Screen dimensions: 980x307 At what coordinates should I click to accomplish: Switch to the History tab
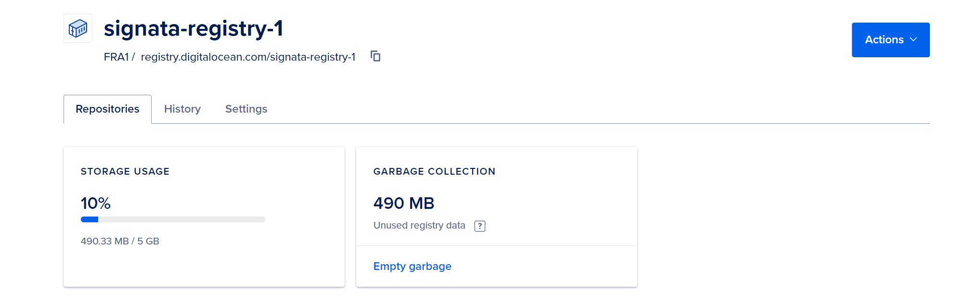[x=182, y=109]
